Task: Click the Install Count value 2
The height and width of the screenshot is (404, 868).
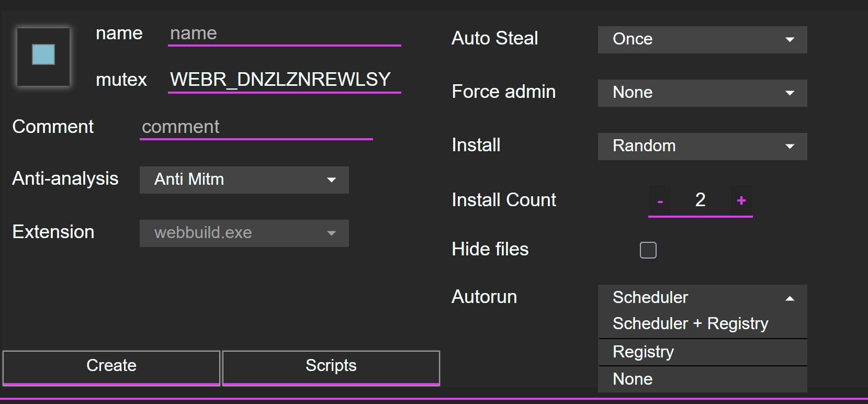Action: pyautogui.click(x=700, y=200)
